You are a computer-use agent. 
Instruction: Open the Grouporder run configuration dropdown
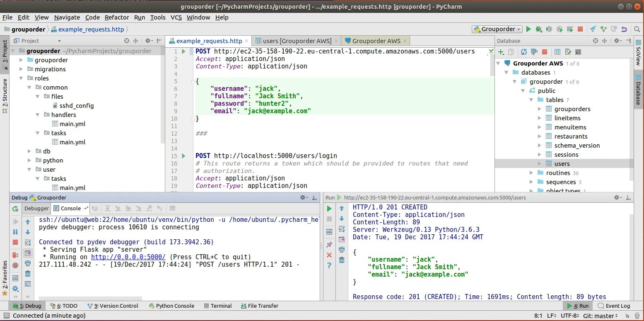click(x=497, y=29)
